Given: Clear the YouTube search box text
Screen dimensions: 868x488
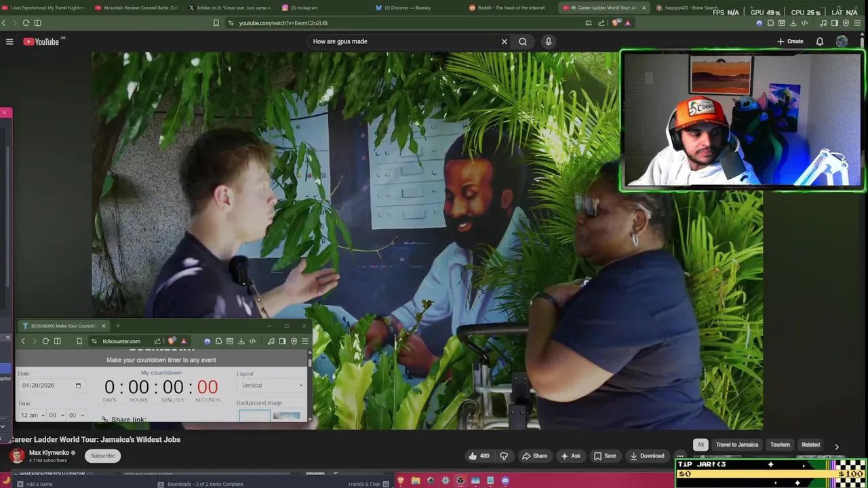Looking at the screenshot, I should [x=504, y=41].
